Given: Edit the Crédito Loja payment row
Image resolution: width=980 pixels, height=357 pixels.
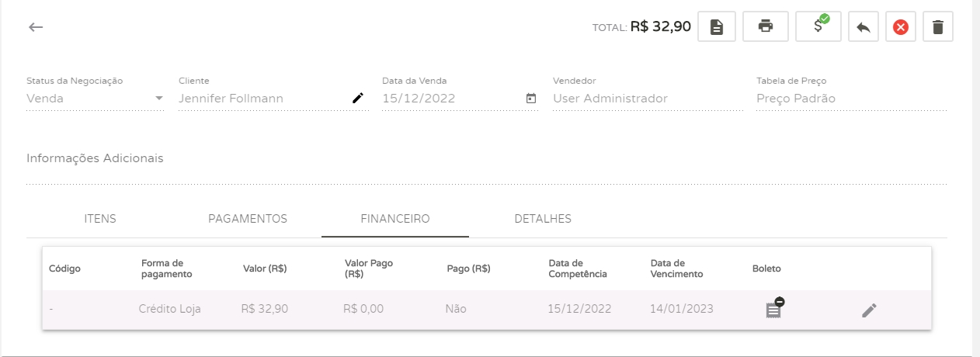Looking at the screenshot, I should tap(869, 310).
